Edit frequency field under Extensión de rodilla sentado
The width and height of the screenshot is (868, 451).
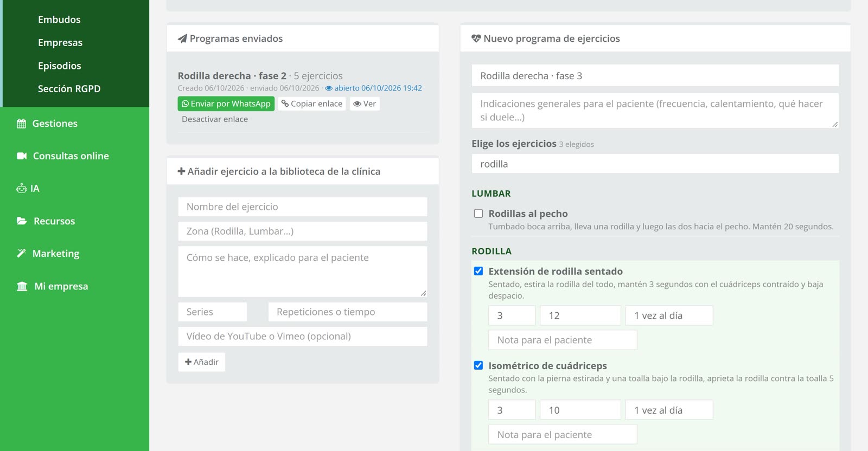click(x=669, y=315)
